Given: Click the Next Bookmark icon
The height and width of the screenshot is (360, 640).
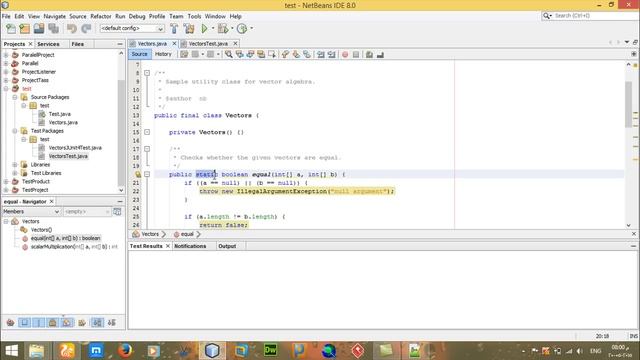Looking at the screenshot, I should coord(296,54).
